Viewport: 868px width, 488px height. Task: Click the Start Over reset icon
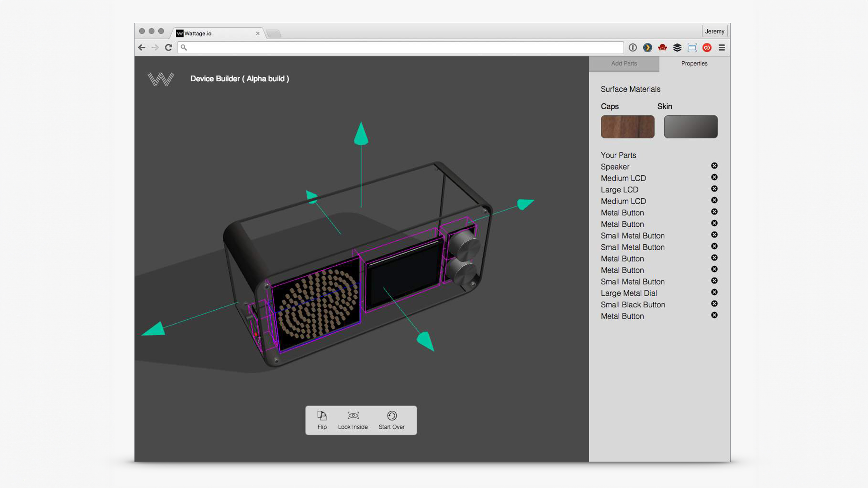point(392,415)
